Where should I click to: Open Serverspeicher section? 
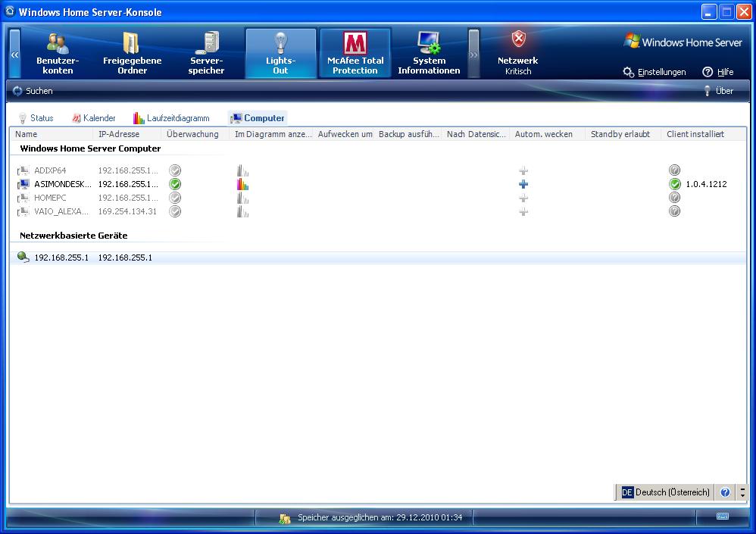[x=206, y=54]
